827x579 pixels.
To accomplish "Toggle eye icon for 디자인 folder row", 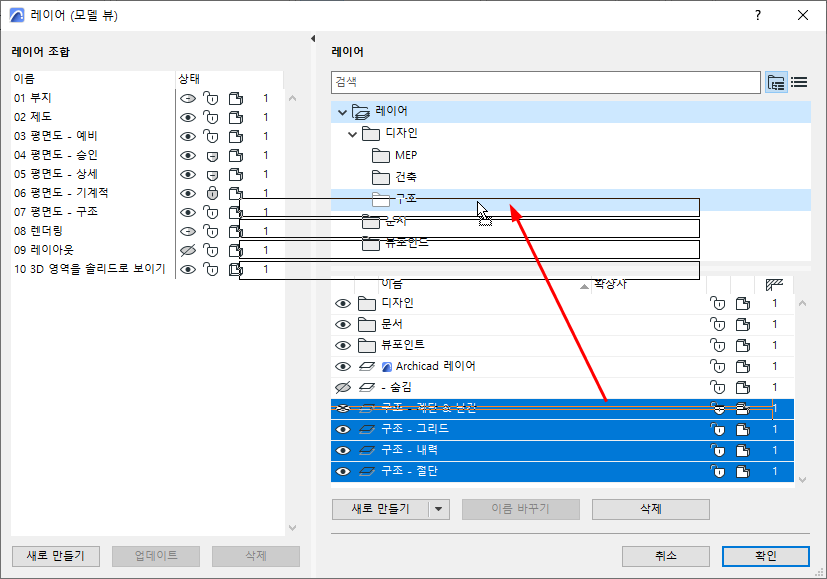I will 343,304.
